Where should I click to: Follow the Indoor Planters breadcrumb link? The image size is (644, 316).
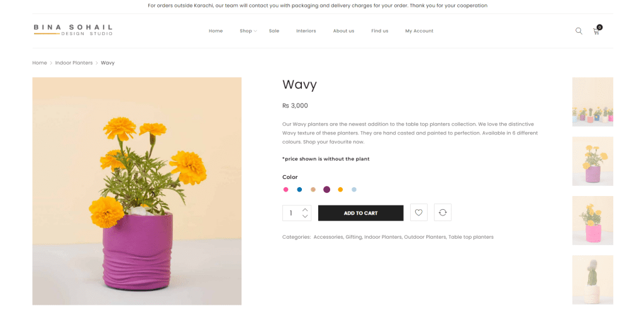74,63
